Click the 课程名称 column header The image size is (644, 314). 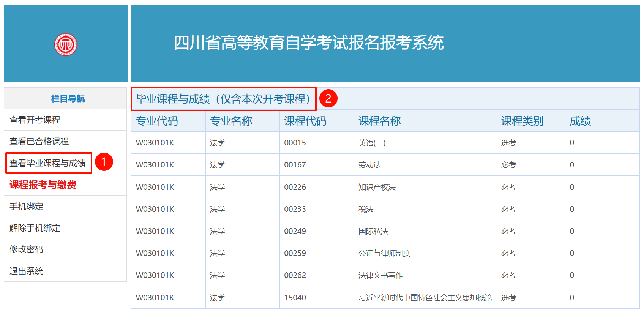click(x=379, y=121)
